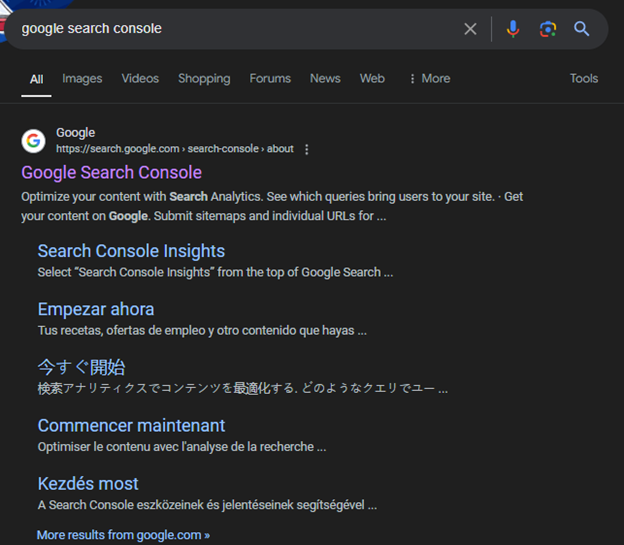Image resolution: width=624 pixels, height=545 pixels.
Task: Clear the search query with X icon
Action: pos(470,29)
